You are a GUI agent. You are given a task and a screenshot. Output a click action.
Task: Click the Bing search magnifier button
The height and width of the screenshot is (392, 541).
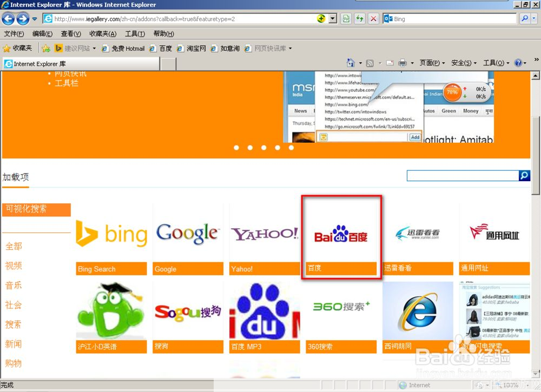[x=525, y=19]
